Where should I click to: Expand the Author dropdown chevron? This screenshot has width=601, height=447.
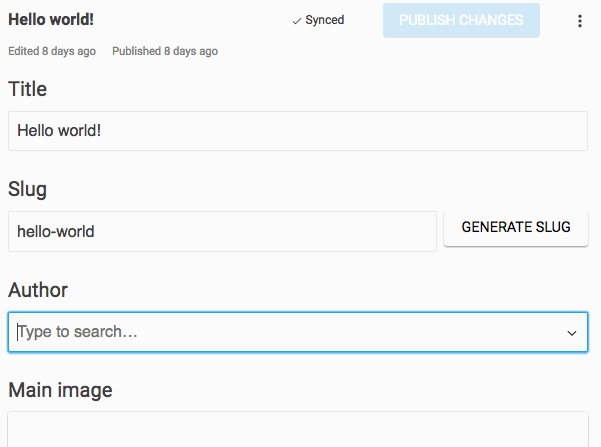[x=572, y=332]
